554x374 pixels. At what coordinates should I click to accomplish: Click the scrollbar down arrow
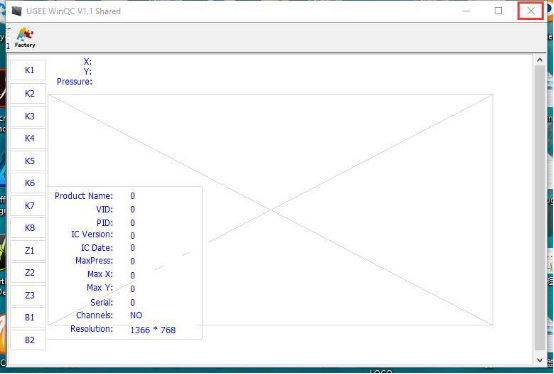pos(540,360)
